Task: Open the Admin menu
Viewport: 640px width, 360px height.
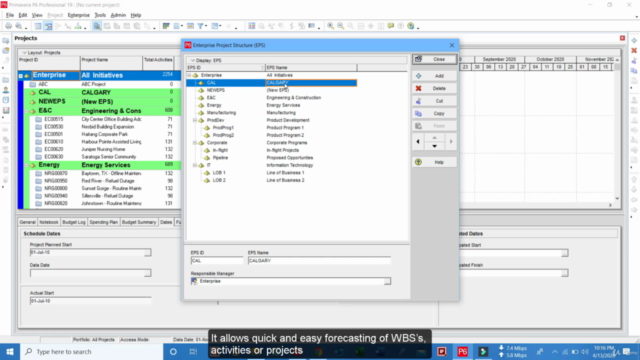Action: 118,15
